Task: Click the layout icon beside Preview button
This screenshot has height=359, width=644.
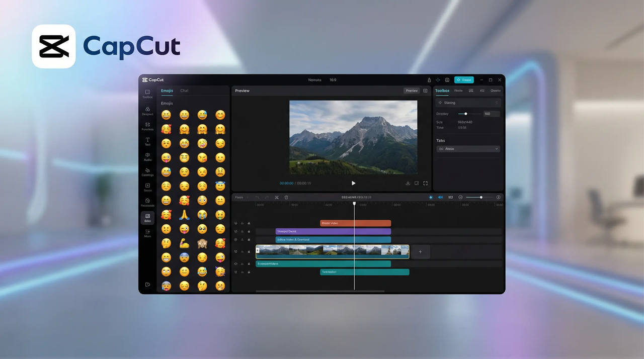Action: [x=425, y=91]
